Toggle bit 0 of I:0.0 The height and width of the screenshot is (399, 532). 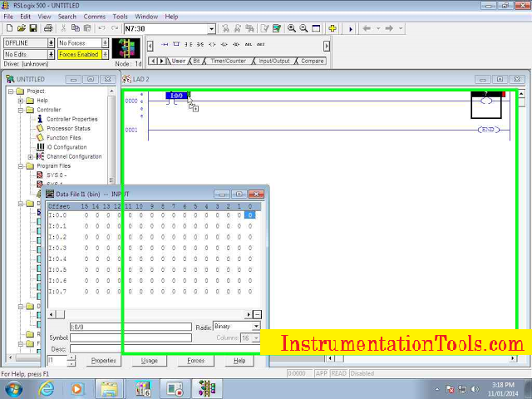point(249,215)
